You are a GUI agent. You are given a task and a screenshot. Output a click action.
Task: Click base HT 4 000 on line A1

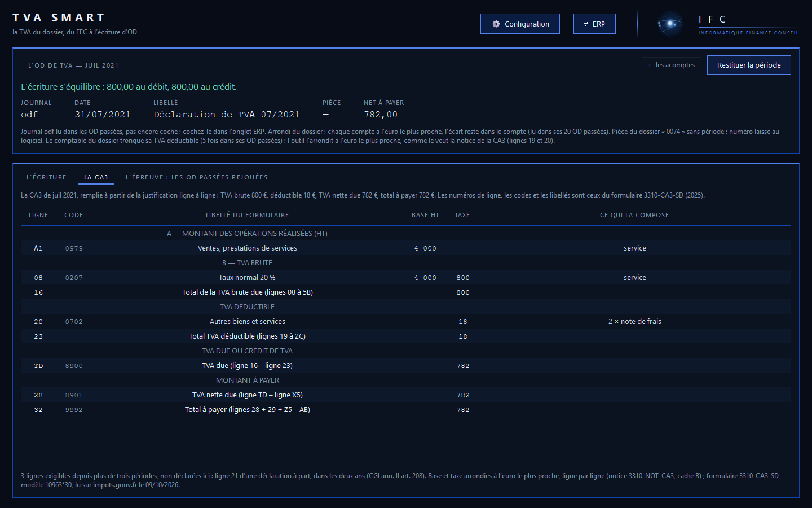tap(425, 248)
